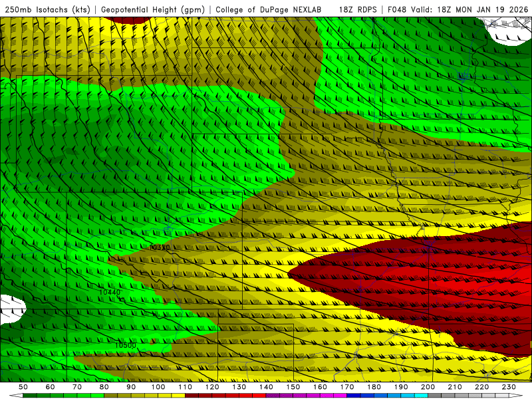Click the 90 label on the color scale
Screen dimensions: 532x399
click(x=131, y=387)
